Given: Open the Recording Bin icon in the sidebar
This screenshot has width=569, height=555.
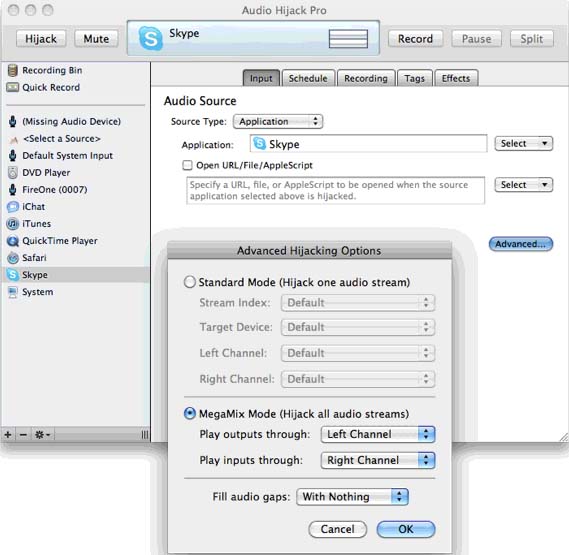Looking at the screenshot, I should point(12,70).
